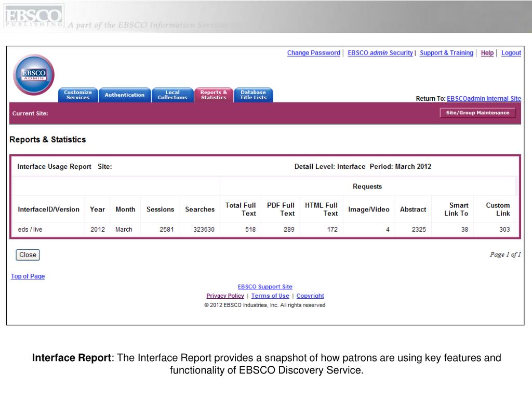Click the Close button below the report
The height and width of the screenshot is (399, 532).
click(x=28, y=255)
